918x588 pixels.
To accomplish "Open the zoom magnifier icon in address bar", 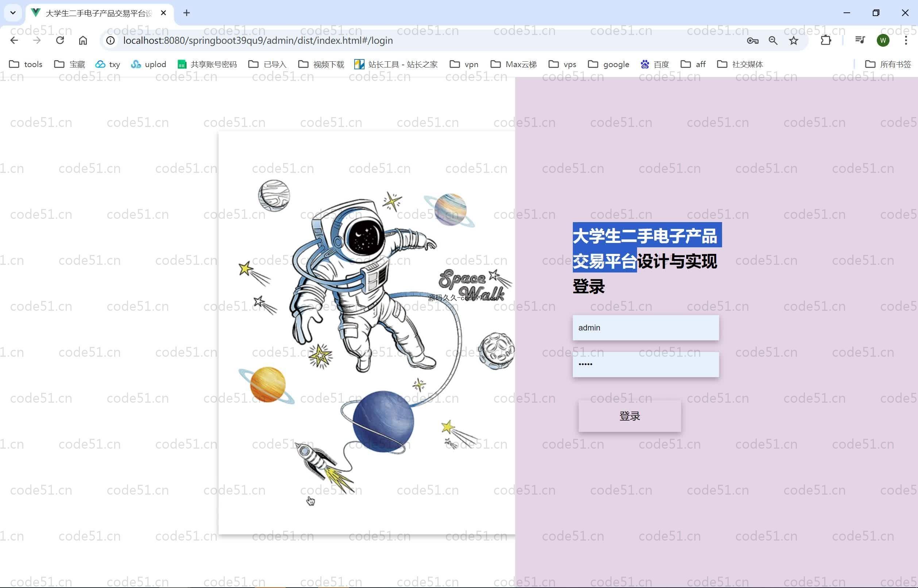I will pyautogui.click(x=773, y=40).
